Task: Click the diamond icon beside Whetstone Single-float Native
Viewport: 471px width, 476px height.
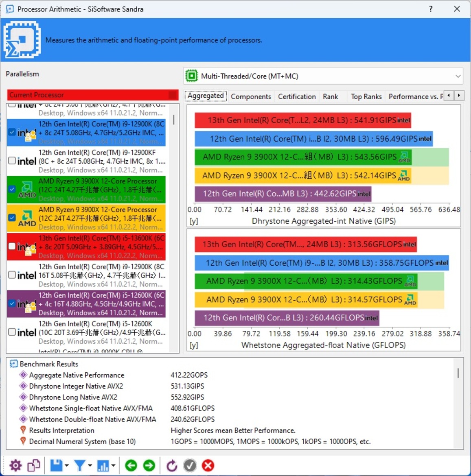Action: pyautogui.click(x=23, y=408)
